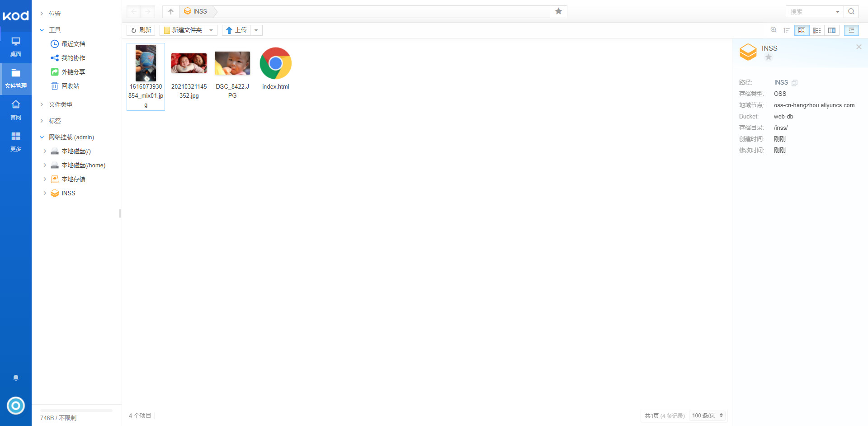This screenshot has height=426, width=868.
Task: Switch to list view mode
Action: pos(817,30)
